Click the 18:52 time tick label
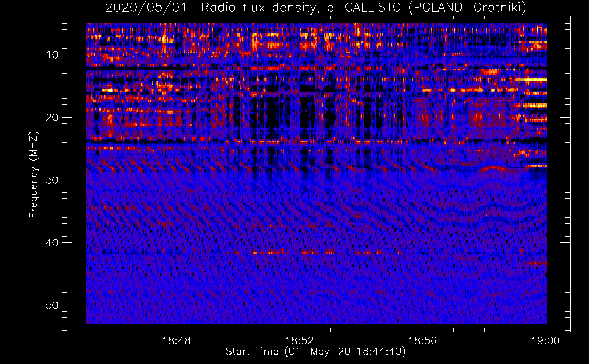This screenshot has width=589, height=364. click(300, 341)
